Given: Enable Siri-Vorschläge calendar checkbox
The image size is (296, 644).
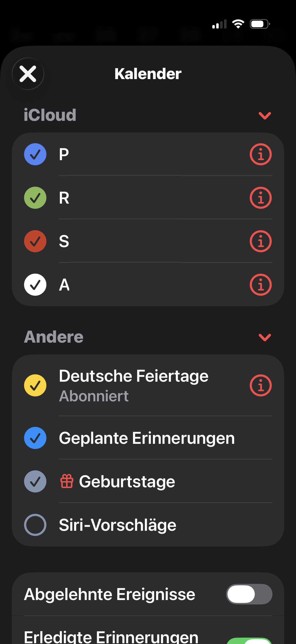Looking at the screenshot, I should pyautogui.click(x=35, y=525).
